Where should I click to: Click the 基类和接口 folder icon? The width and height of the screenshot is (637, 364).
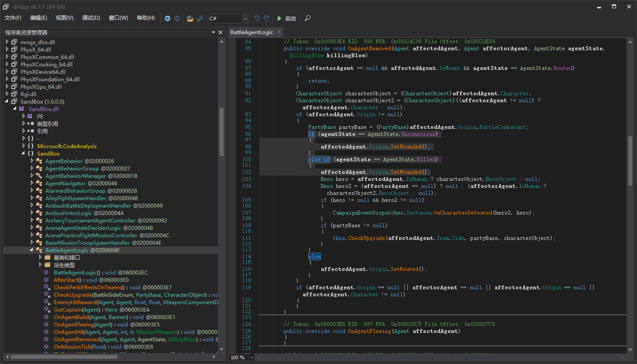tap(48, 257)
